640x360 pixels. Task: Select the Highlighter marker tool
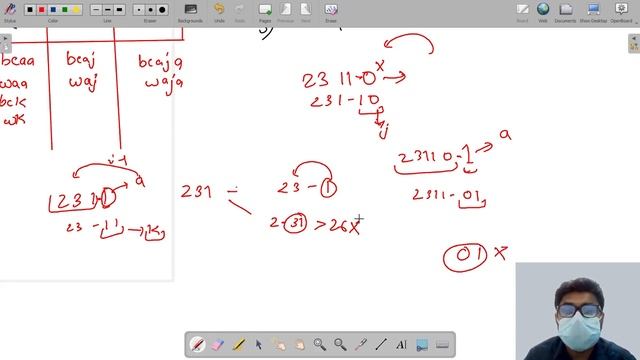pyautogui.click(x=238, y=345)
